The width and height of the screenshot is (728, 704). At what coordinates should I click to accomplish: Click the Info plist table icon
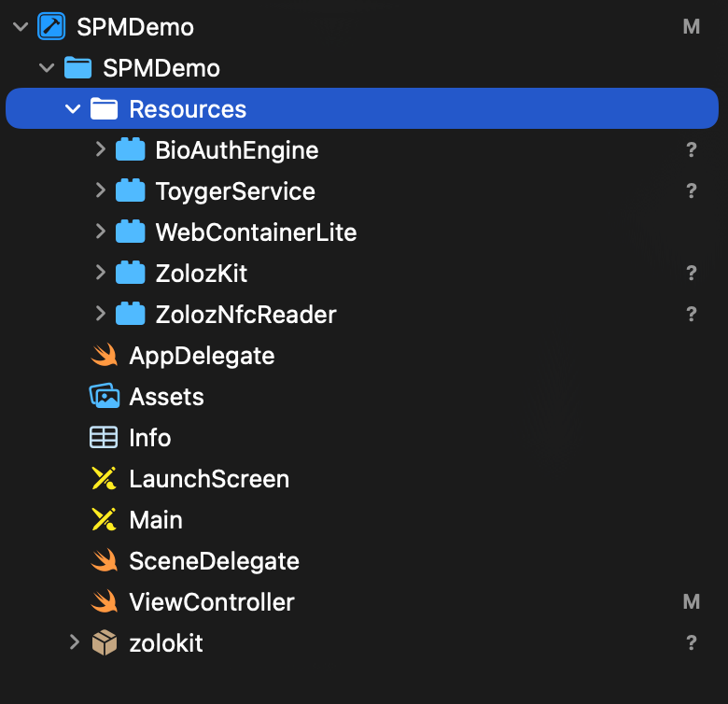(x=104, y=438)
